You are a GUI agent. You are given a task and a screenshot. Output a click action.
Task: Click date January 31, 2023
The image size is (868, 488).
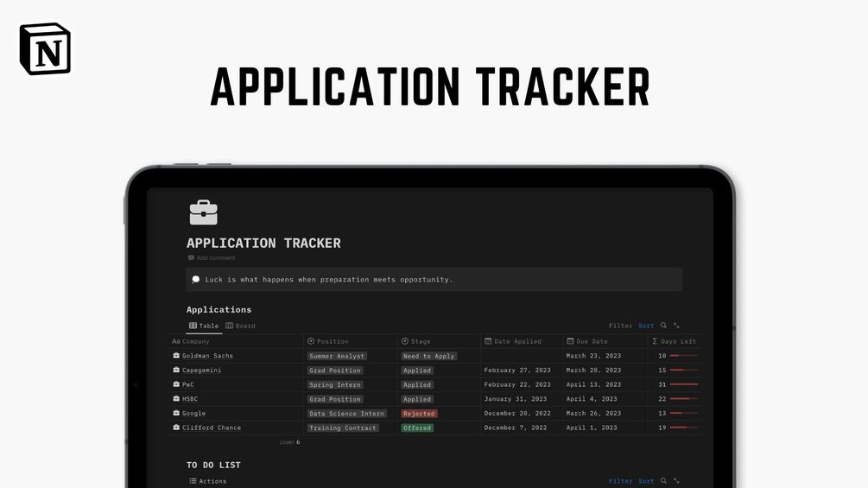point(515,399)
